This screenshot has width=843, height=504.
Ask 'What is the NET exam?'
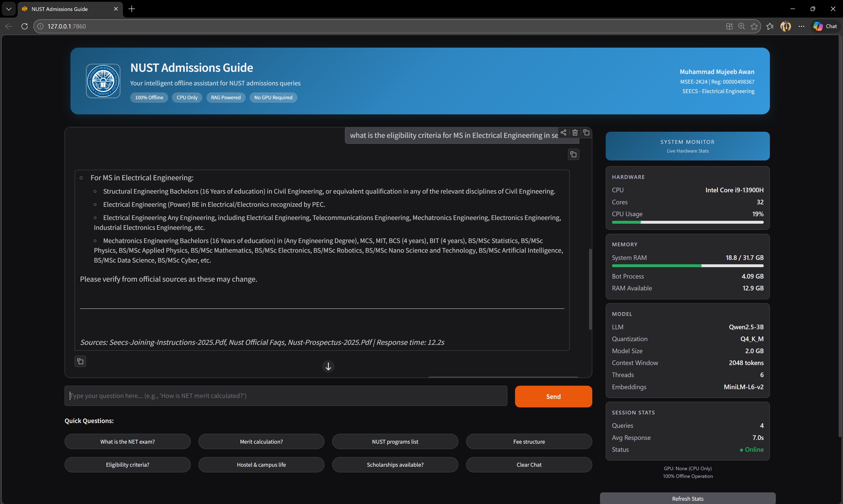pos(127,441)
